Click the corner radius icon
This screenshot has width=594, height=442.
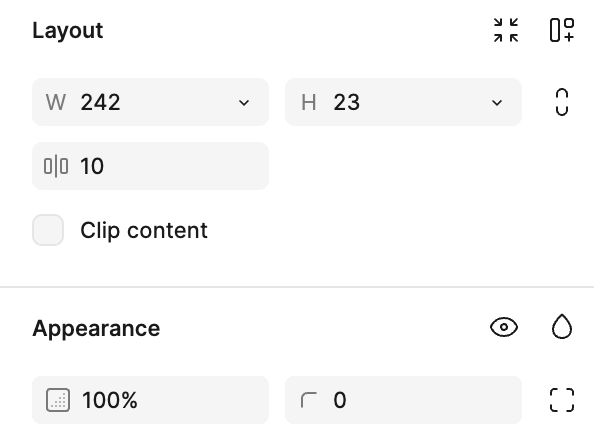(x=309, y=400)
